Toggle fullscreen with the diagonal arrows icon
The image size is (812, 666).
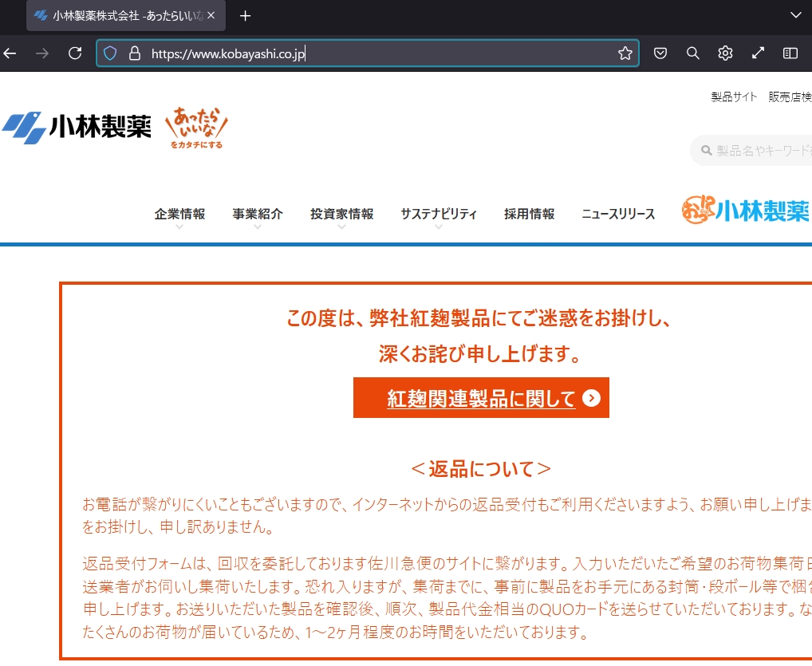758,53
